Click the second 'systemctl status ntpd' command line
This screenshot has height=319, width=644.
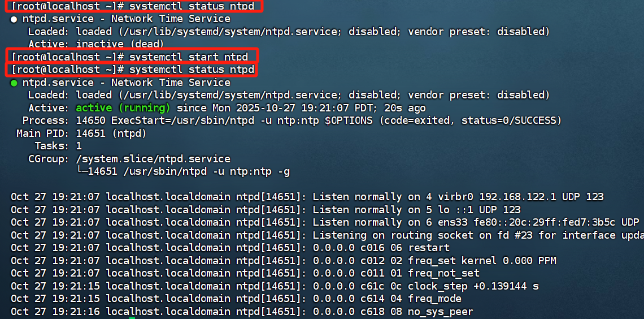tap(133, 69)
